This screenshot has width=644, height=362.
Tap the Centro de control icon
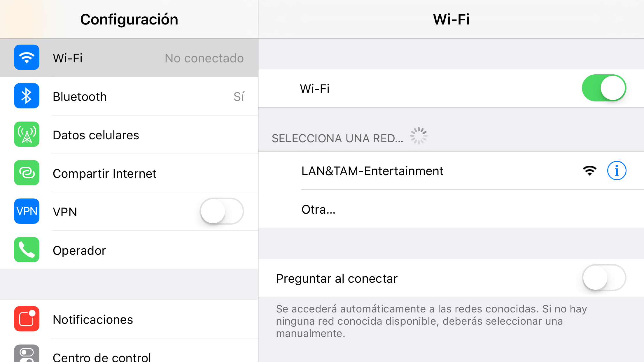[27, 354]
